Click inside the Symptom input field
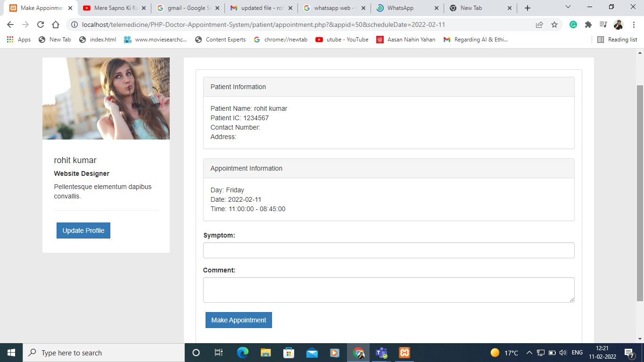 (388, 250)
